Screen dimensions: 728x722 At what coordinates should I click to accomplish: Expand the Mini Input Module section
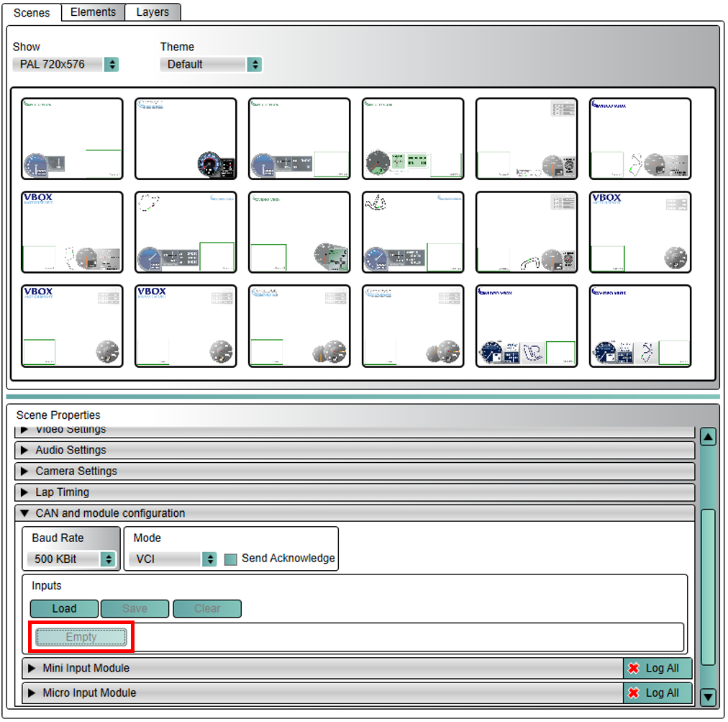(322, 668)
